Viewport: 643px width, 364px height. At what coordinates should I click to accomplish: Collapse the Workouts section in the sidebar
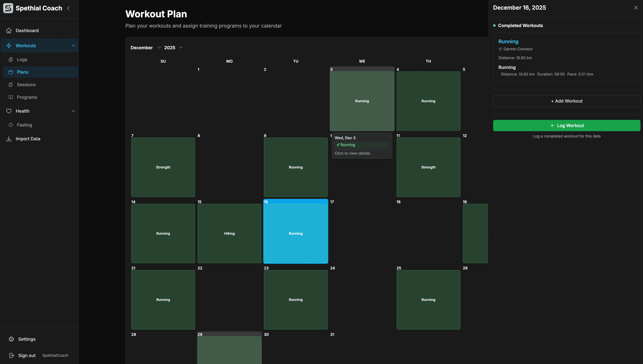coord(73,45)
